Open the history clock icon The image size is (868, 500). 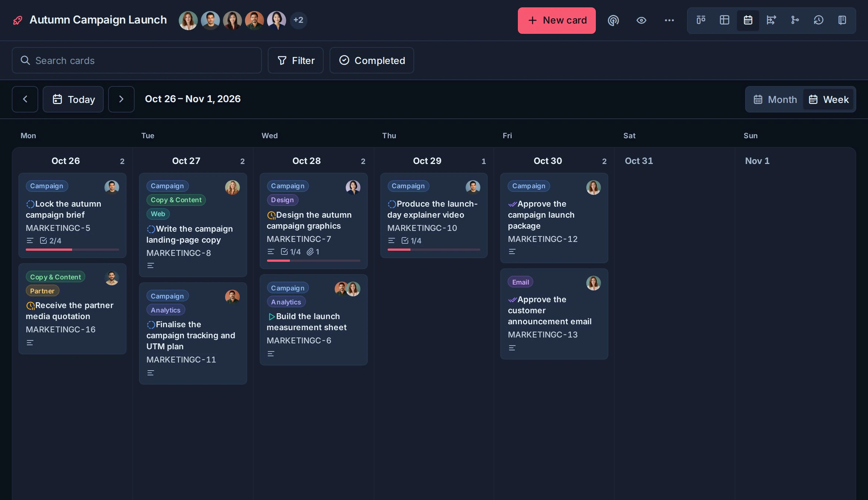point(818,20)
